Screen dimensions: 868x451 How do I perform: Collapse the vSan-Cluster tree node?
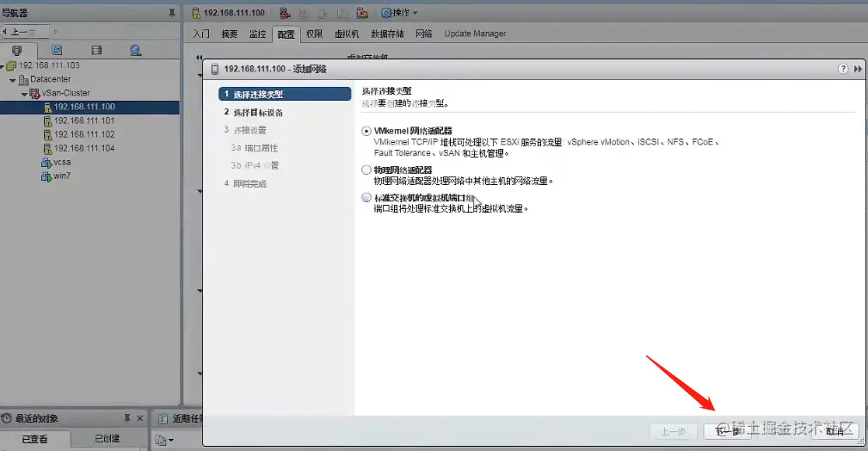tap(24, 94)
